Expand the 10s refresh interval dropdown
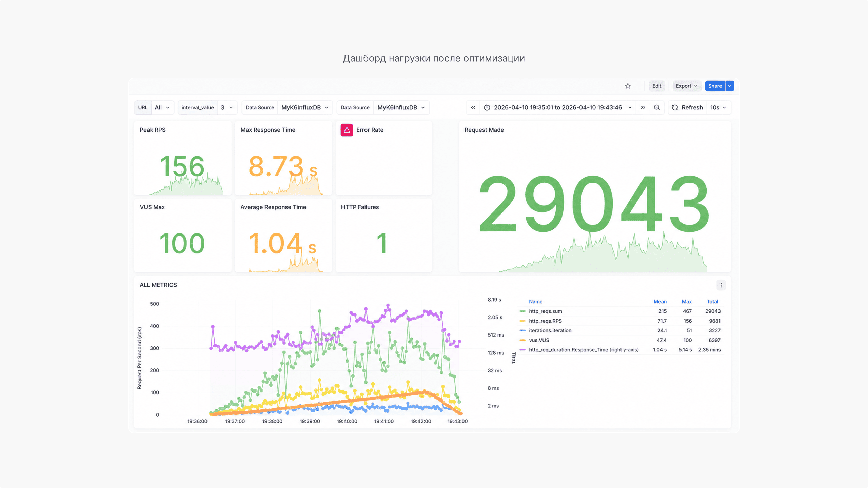Screen dimensions: 868x488 point(718,107)
